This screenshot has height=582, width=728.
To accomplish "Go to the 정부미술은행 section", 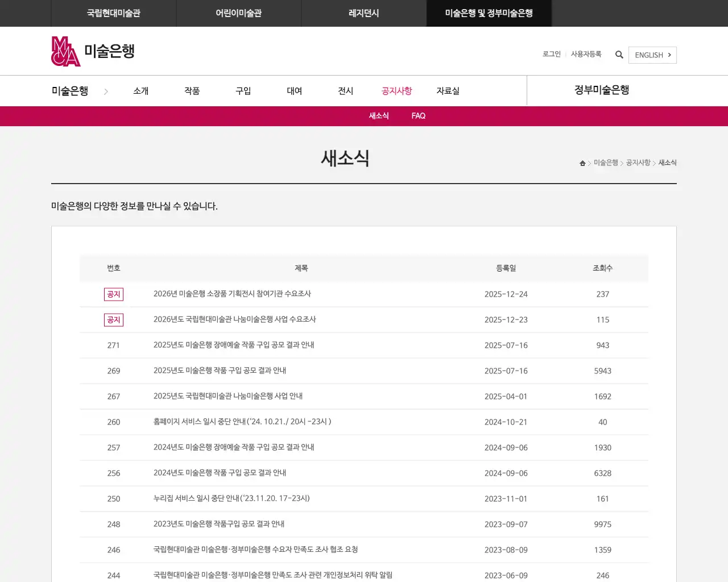I will (x=602, y=90).
